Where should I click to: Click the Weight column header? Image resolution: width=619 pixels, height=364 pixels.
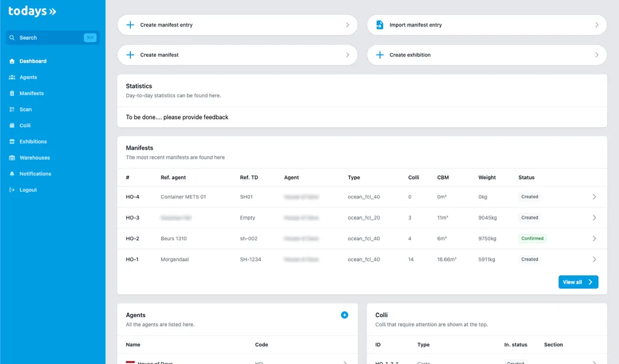click(x=487, y=178)
